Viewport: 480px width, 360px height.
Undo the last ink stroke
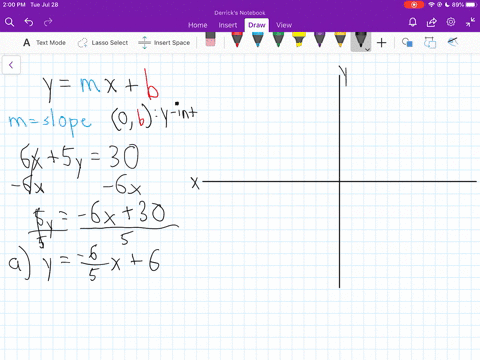point(29,22)
